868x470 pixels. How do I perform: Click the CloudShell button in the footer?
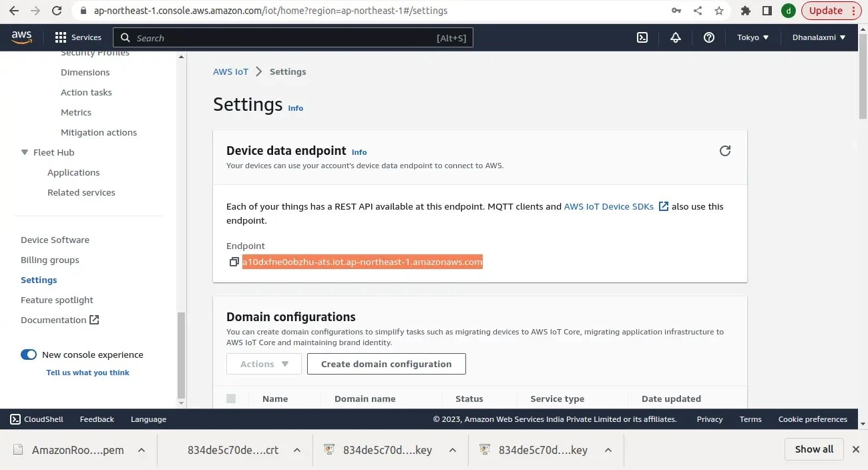coord(37,419)
